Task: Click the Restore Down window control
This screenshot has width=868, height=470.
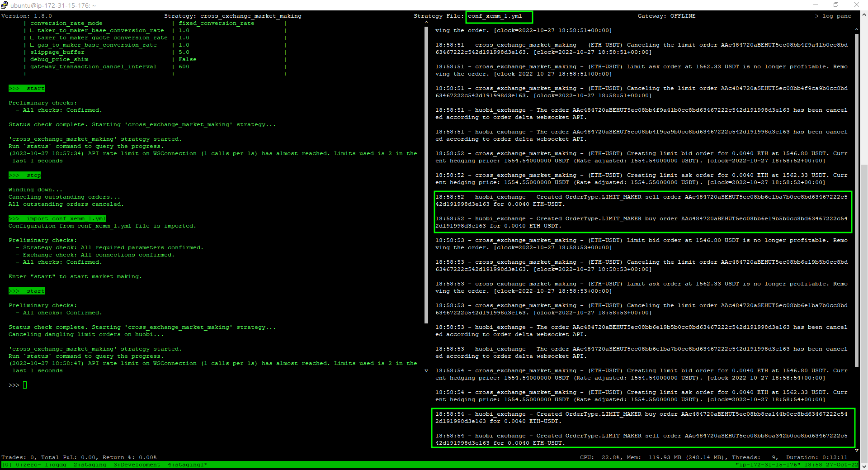Action: tap(836, 5)
